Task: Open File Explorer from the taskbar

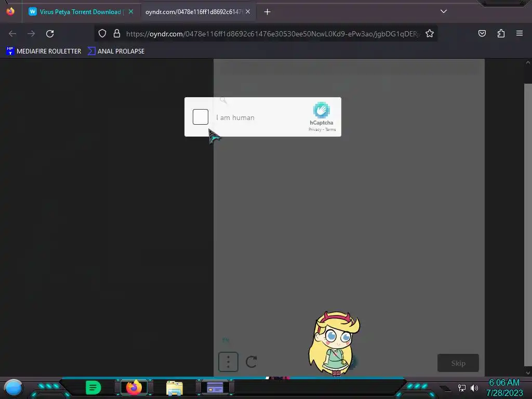Action: click(x=175, y=388)
